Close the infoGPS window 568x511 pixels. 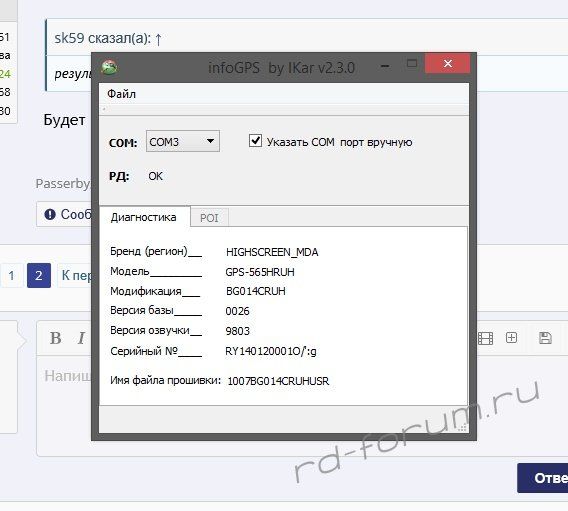(447, 63)
